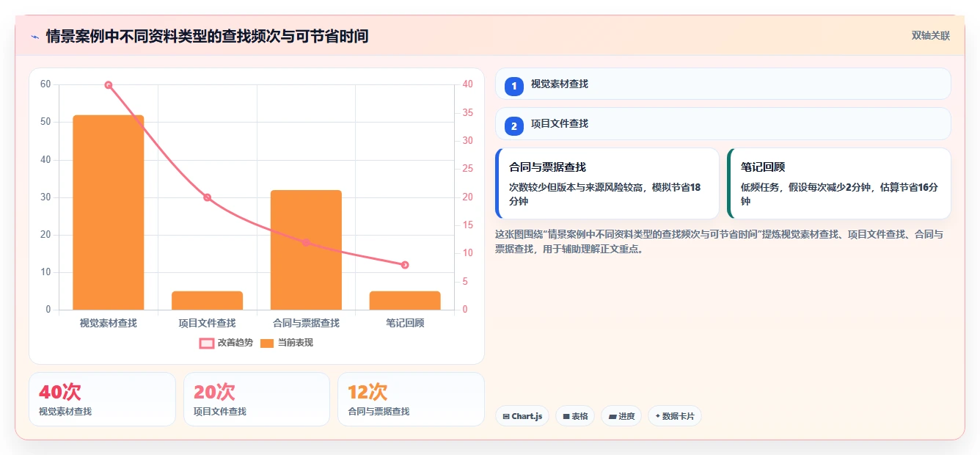Click the 表格 tag
This screenshot has width=980, height=455.
point(575,416)
